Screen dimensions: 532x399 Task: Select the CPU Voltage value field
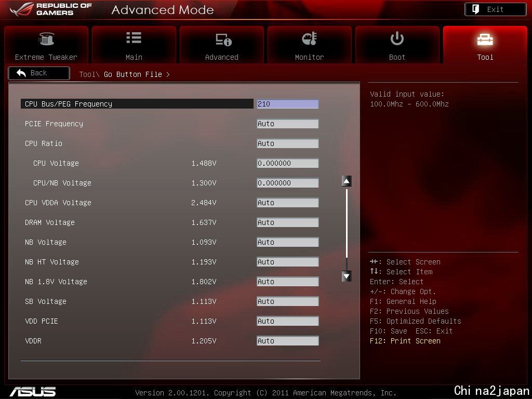[287, 163]
